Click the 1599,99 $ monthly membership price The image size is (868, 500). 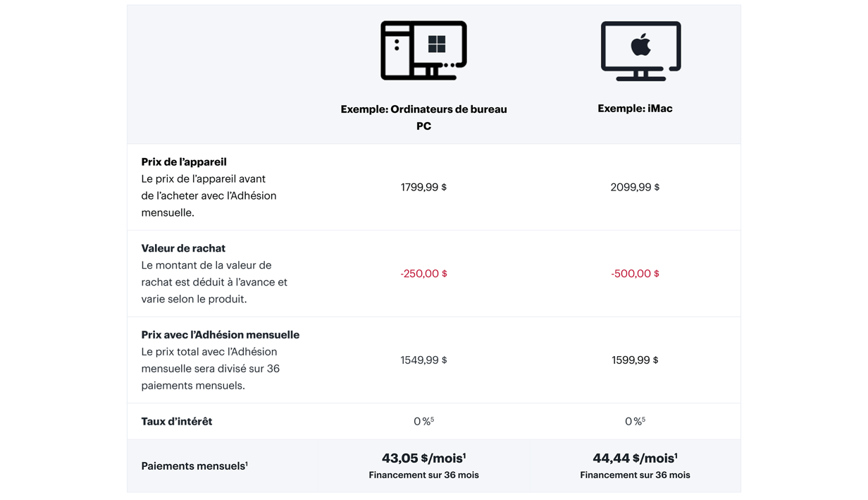point(635,360)
